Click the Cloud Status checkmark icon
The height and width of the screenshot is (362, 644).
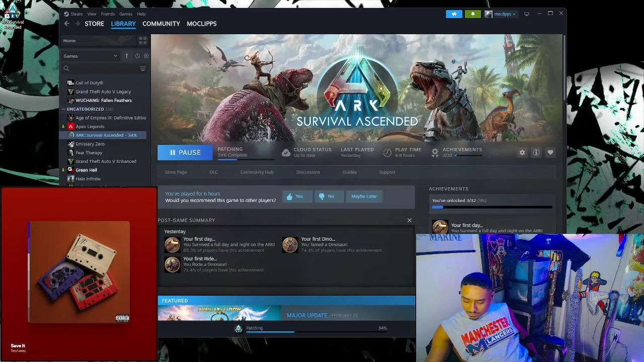[x=286, y=152]
